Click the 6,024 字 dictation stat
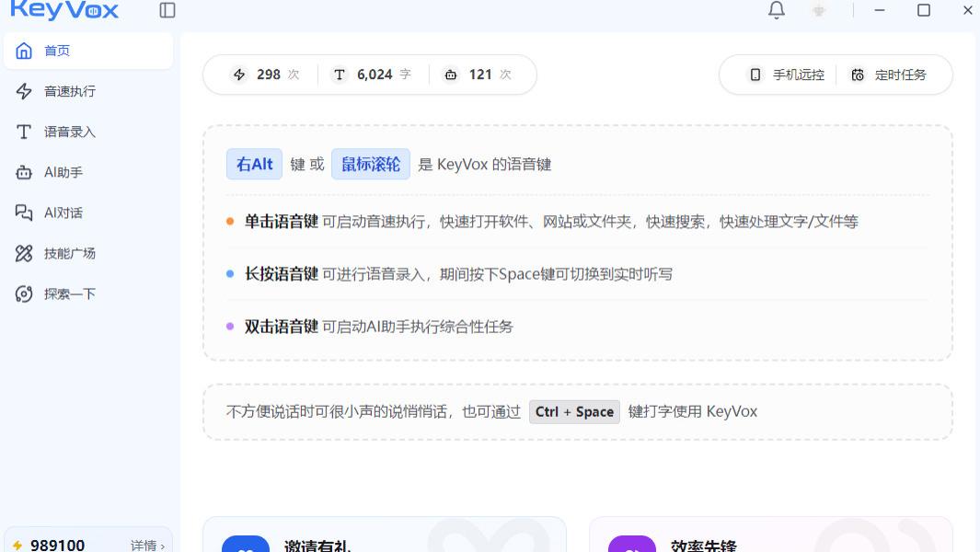The width and height of the screenshot is (980, 552). point(374,75)
